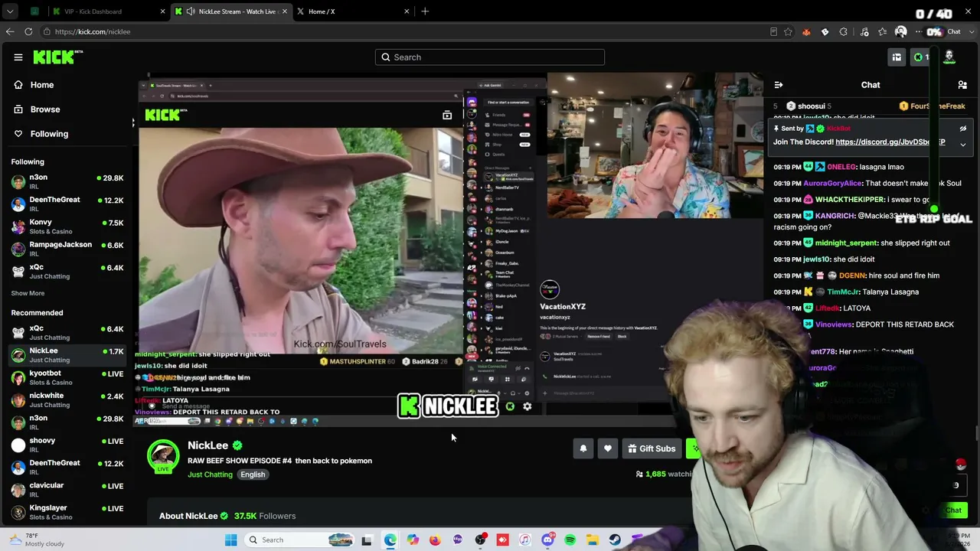Open DeenTheGreat channel in Following list

(67, 204)
